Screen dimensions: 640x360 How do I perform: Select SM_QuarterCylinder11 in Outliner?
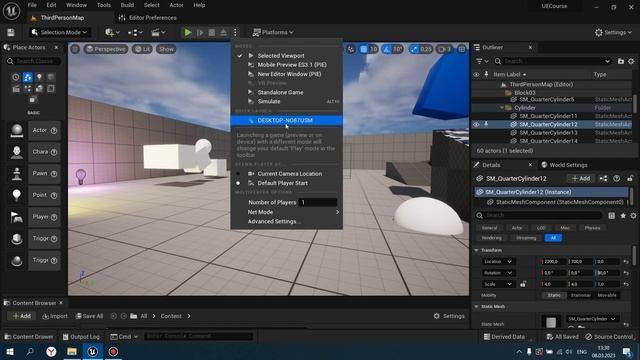(x=548, y=116)
